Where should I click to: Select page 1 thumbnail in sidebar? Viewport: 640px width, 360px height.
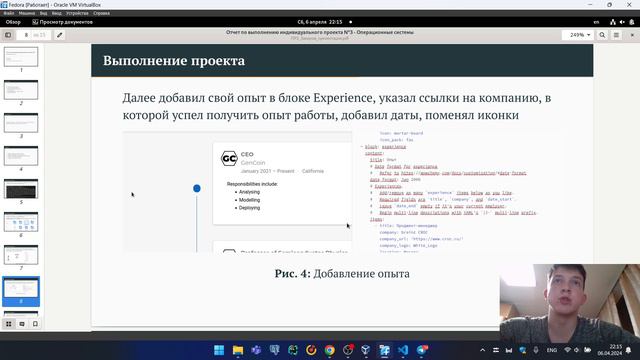pyautogui.click(x=21, y=57)
